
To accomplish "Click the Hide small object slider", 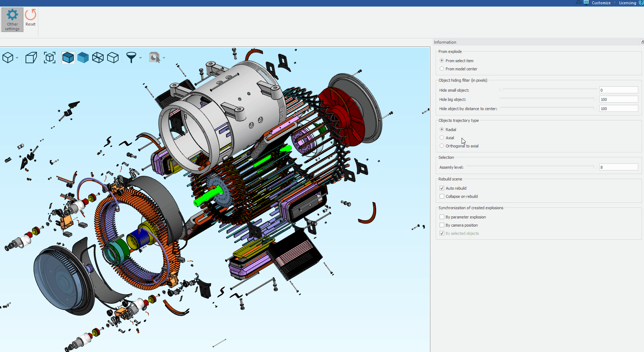I will coord(548,90).
